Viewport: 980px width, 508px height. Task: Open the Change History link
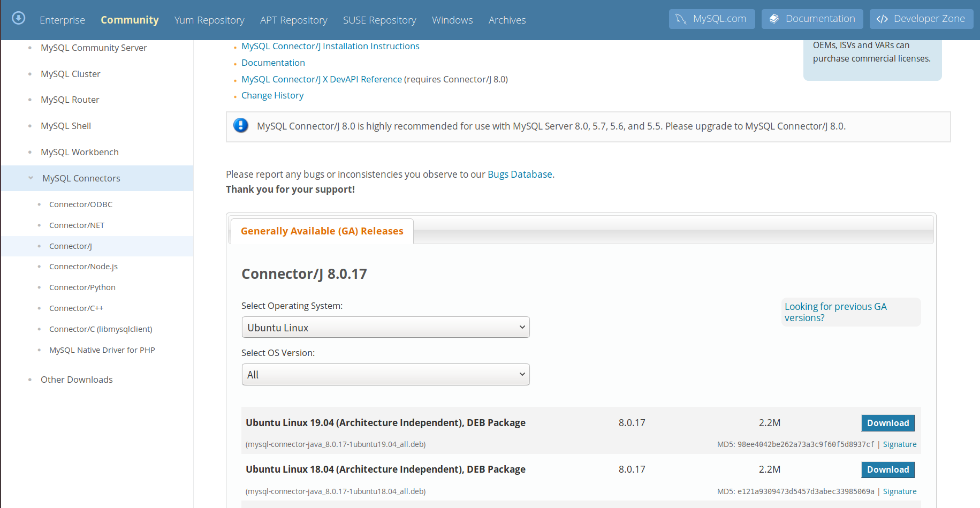pyautogui.click(x=272, y=95)
